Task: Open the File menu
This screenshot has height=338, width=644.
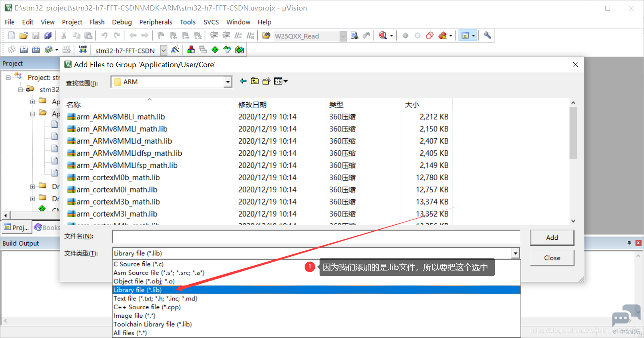Action: click(10, 22)
